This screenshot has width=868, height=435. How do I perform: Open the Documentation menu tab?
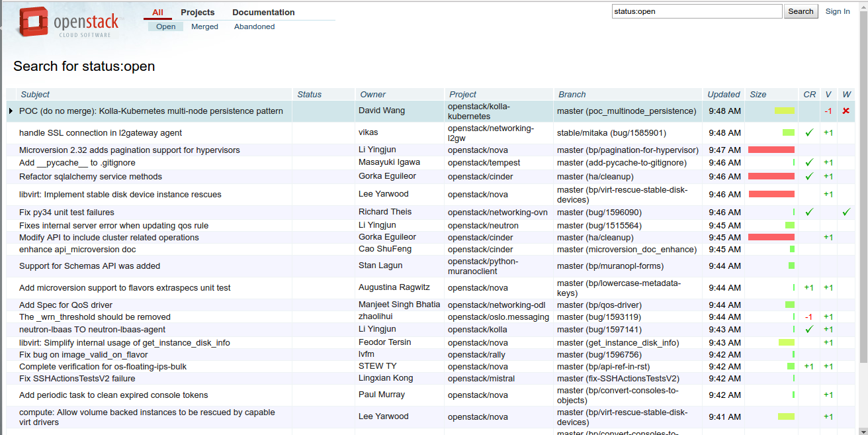click(x=263, y=12)
